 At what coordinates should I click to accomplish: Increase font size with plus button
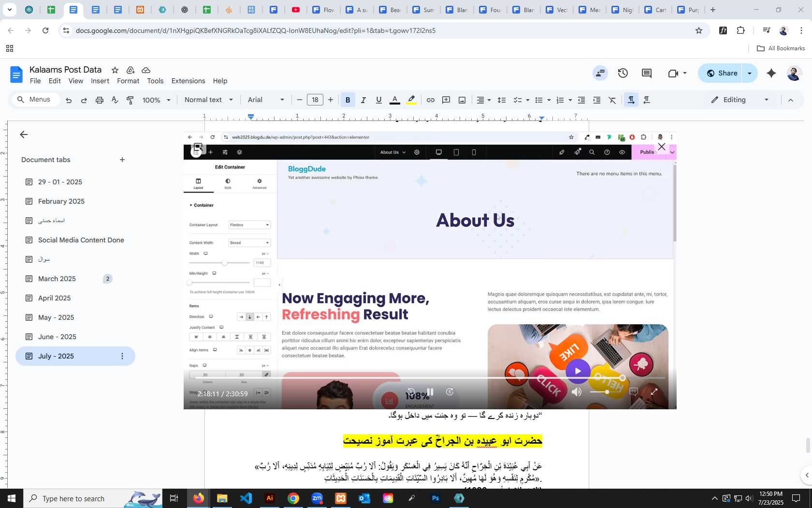click(331, 100)
